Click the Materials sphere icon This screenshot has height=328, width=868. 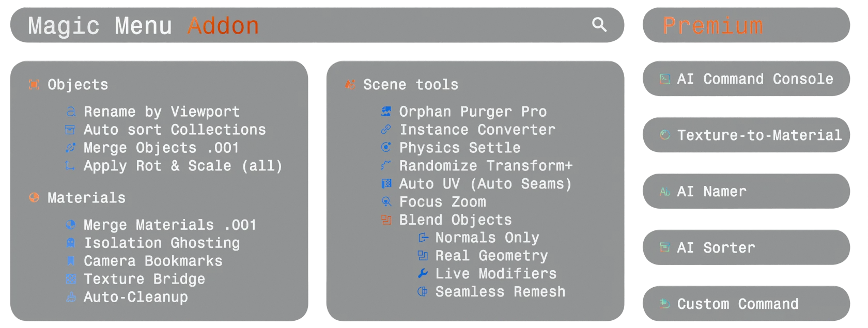click(34, 198)
